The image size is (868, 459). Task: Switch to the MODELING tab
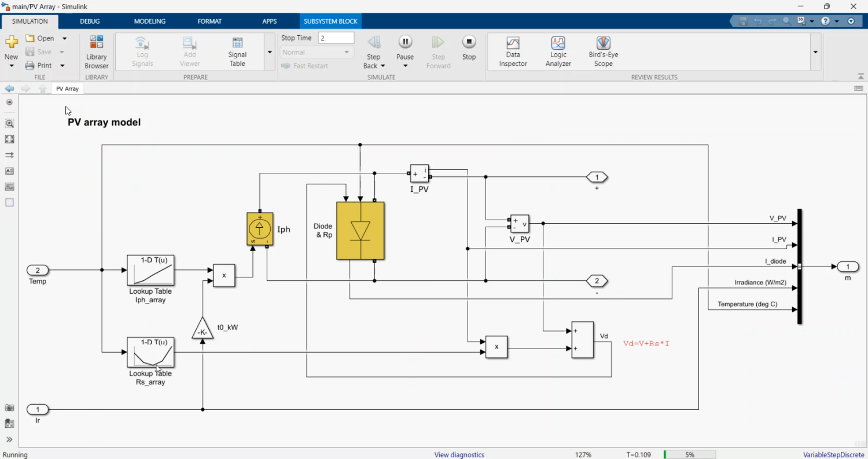(149, 21)
